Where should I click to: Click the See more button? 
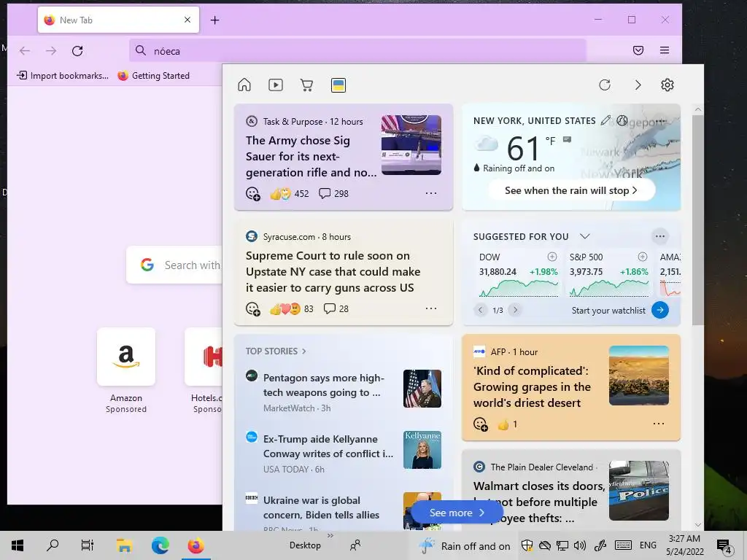(x=457, y=513)
